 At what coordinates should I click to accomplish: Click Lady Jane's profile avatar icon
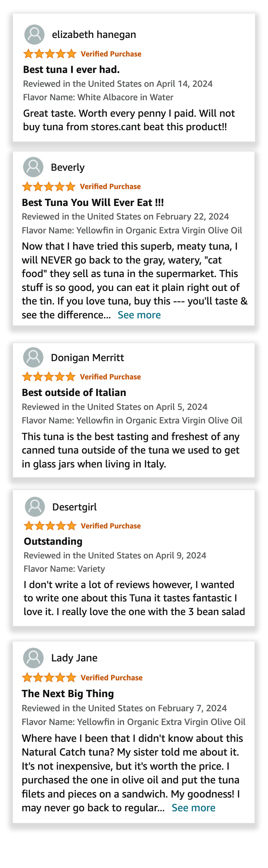pyautogui.click(x=33, y=657)
